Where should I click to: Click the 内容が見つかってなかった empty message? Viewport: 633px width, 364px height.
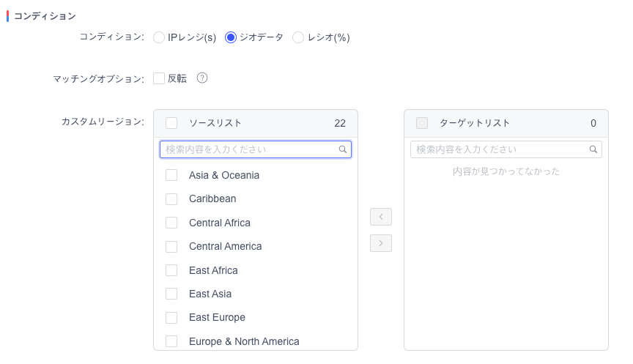coord(506,171)
